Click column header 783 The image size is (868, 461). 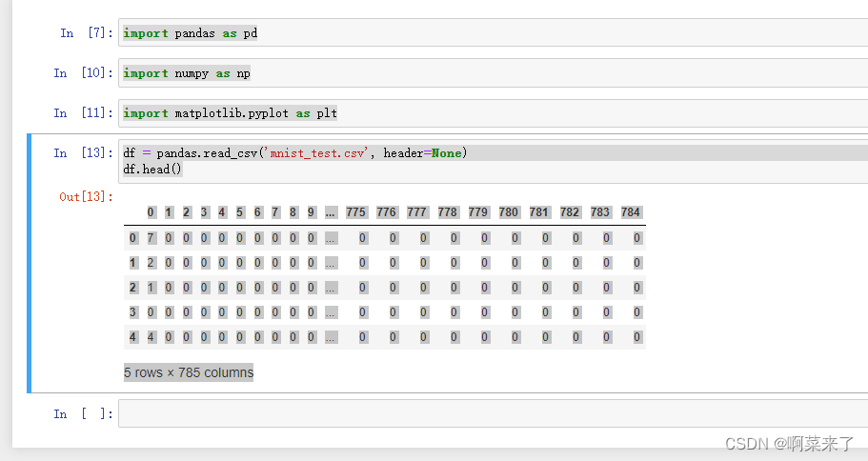[599, 212]
